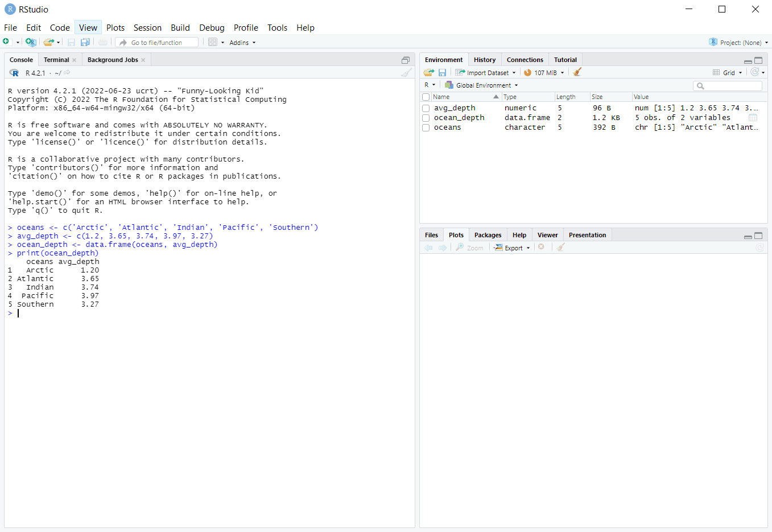
Task: Open the 107 MiB memory usage dropdown
Action: pyautogui.click(x=544, y=73)
